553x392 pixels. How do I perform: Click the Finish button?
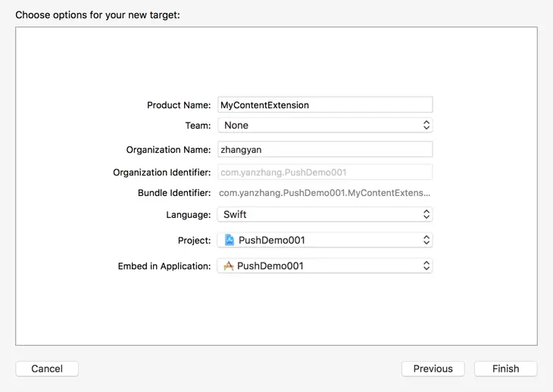(x=505, y=369)
